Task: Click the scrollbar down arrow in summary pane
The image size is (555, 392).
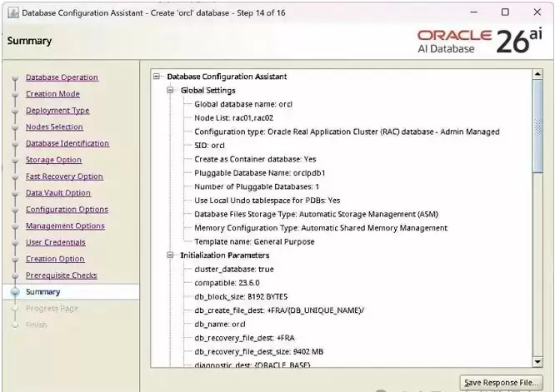Action: 537,361
